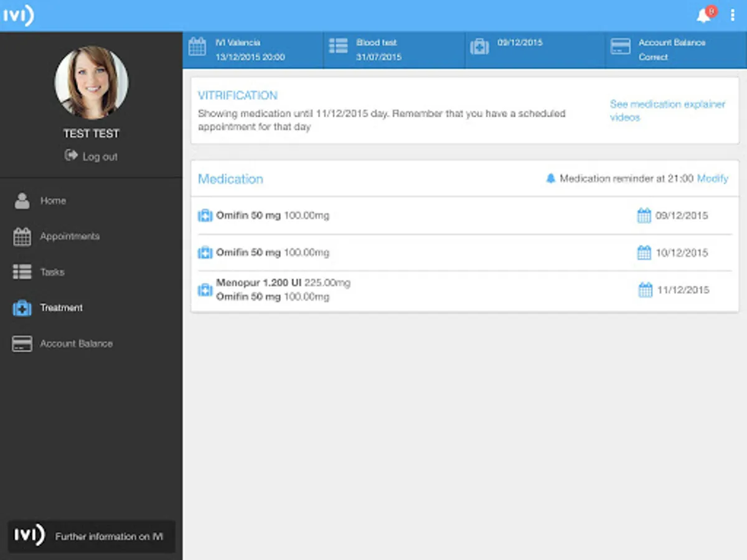Image resolution: width=747 pixels, height=560 pixels.
Task: Open the IVI Valencia appointment tab
Action: tap(251, 49)
